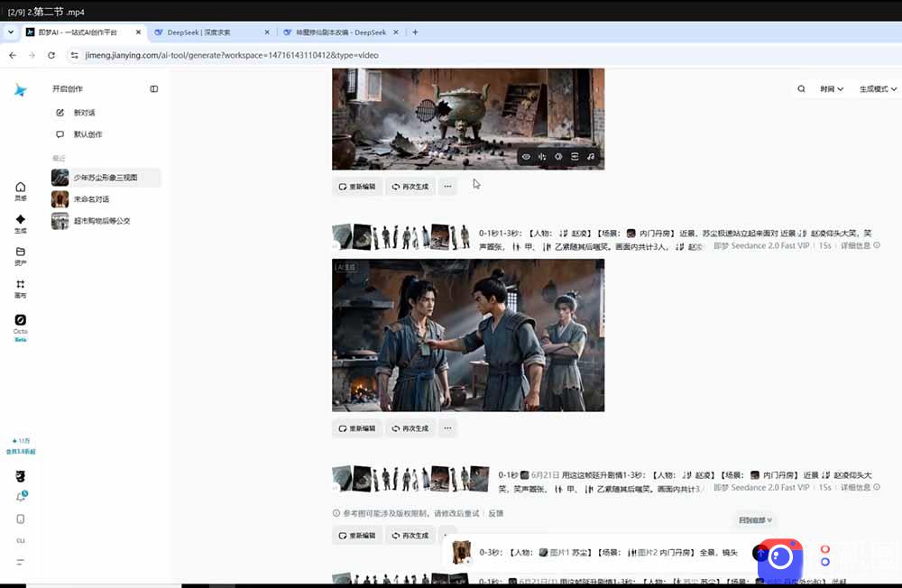This screenshot has width=902, height=588.
Task: Open the 生成 section in left rail
Action: pos(20,224)
